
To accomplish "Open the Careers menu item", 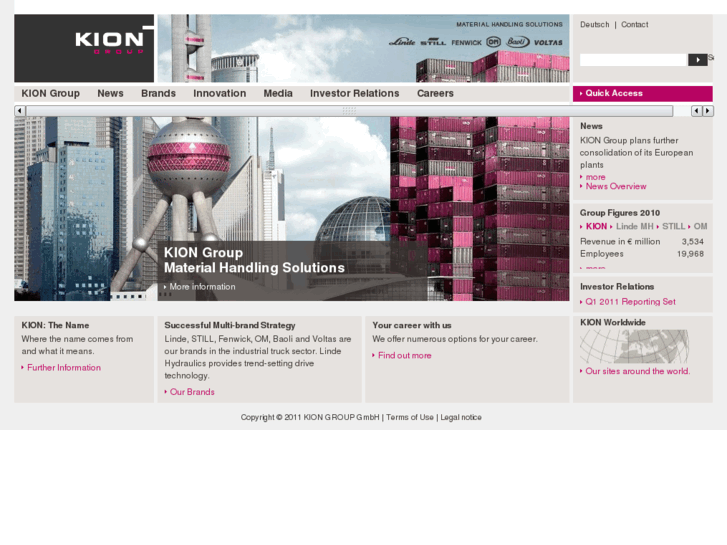I will coord(435,93).
